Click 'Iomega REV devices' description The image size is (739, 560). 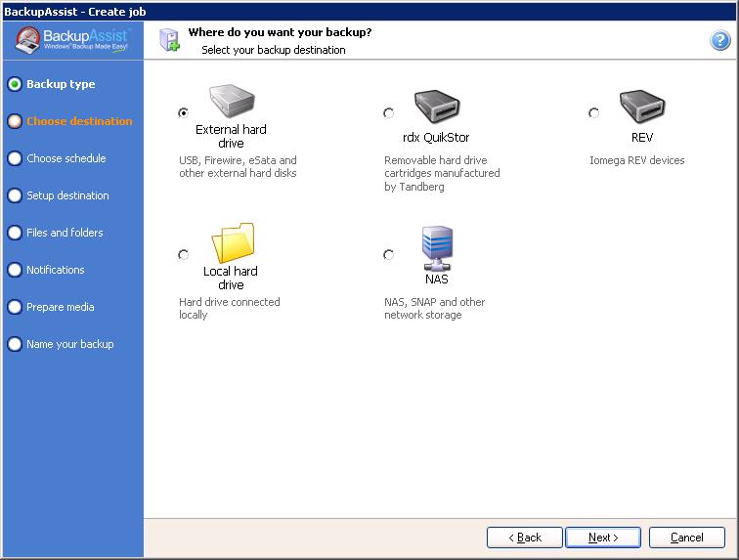(636, 160)
